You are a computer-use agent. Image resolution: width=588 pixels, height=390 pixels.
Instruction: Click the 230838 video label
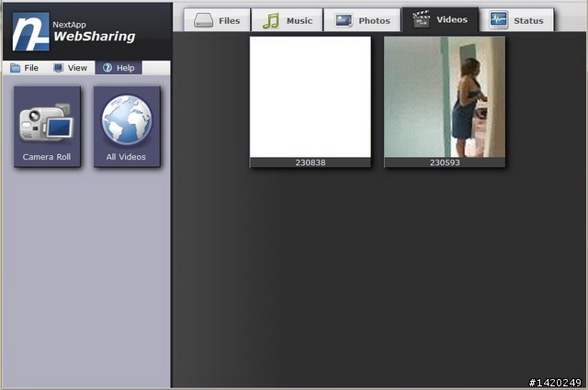(x=311, y=162)
